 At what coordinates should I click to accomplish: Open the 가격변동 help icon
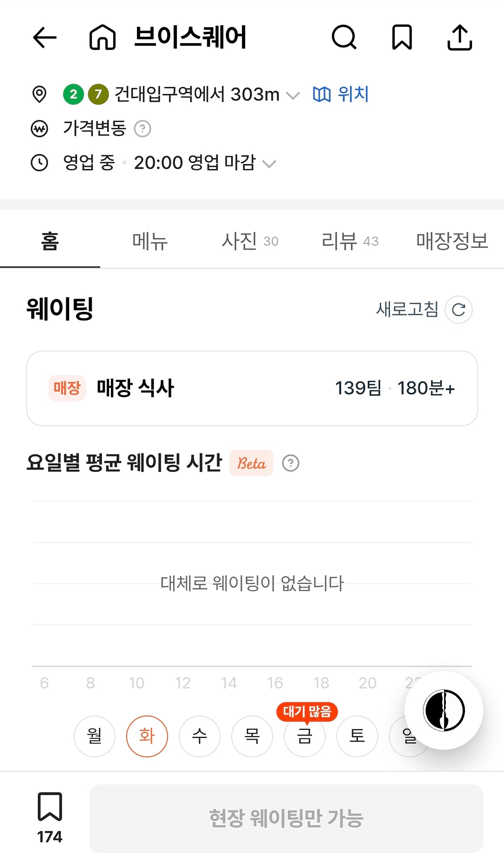tap(142, 129)
